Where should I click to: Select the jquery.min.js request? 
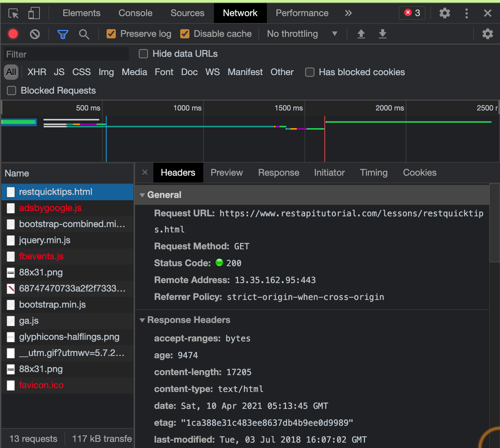point(67,240)
